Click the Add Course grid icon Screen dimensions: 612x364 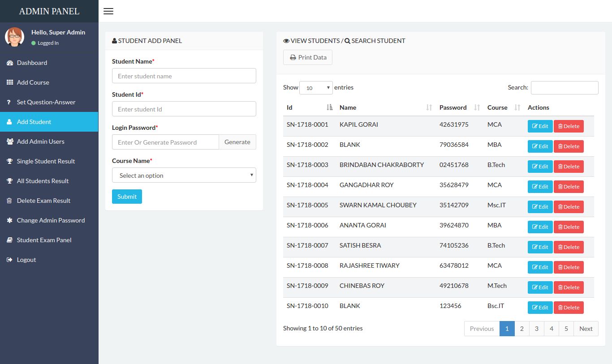coord(9,83)
